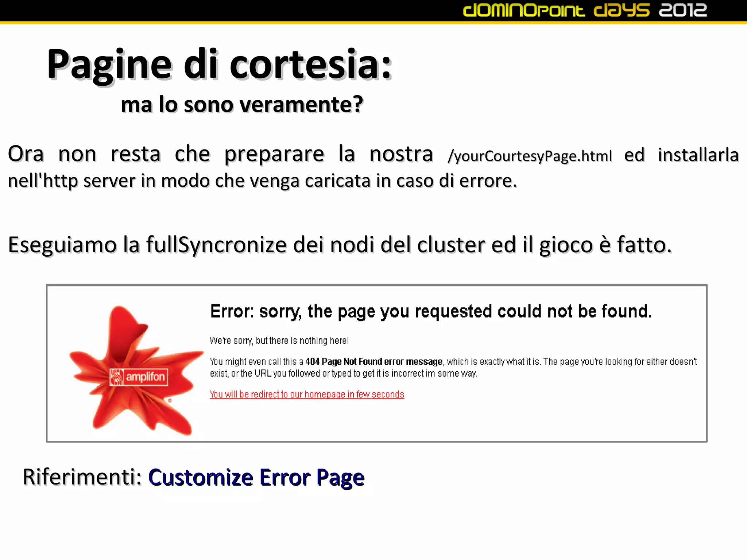This screenshot has height=560, width=747.
Task: Click the '/yourCourtesyPage.html' path text
Action: click(x=530, y=156)
